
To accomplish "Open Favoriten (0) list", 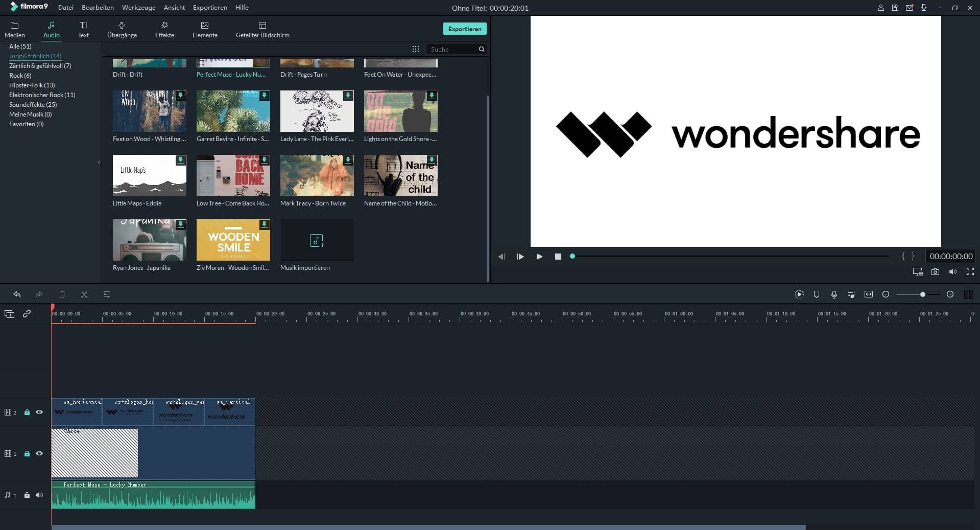I will 27,124.
